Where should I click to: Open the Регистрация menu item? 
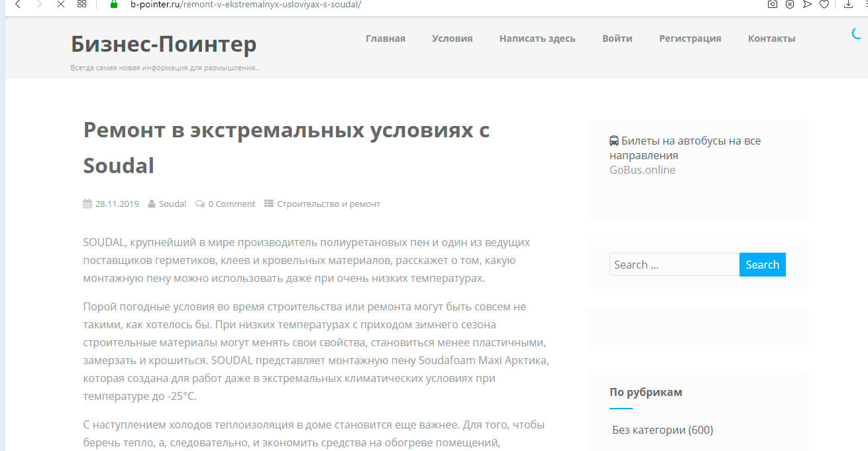[690, 38]
